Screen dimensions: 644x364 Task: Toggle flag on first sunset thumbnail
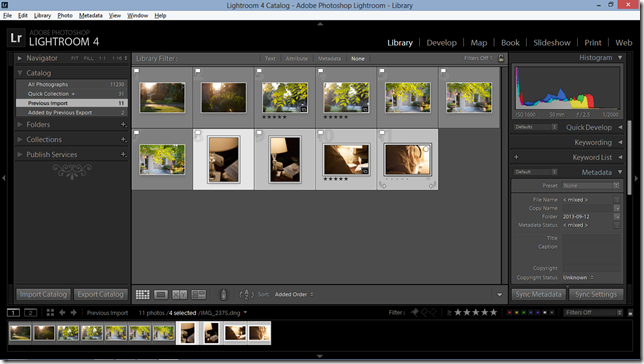coord(136,71)
